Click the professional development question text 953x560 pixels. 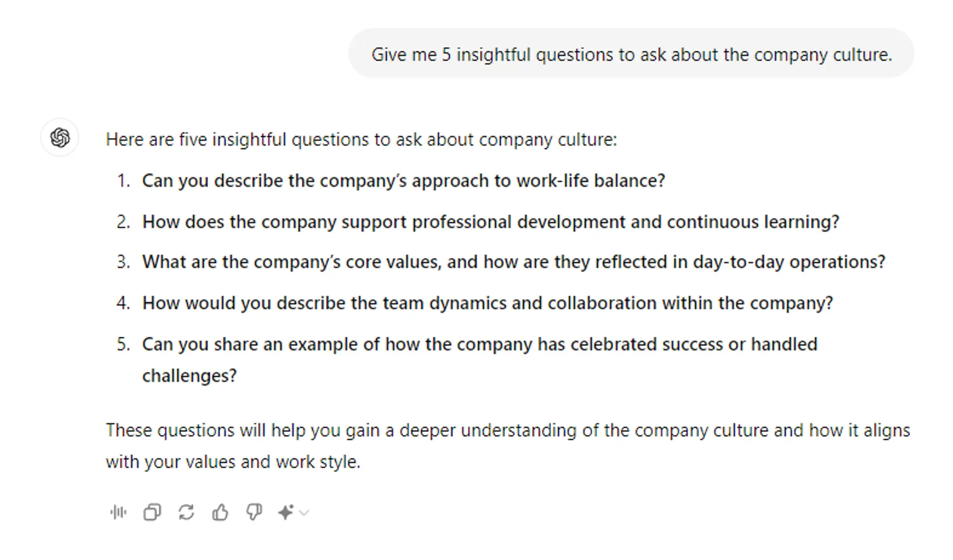click(x=490, y=222)
